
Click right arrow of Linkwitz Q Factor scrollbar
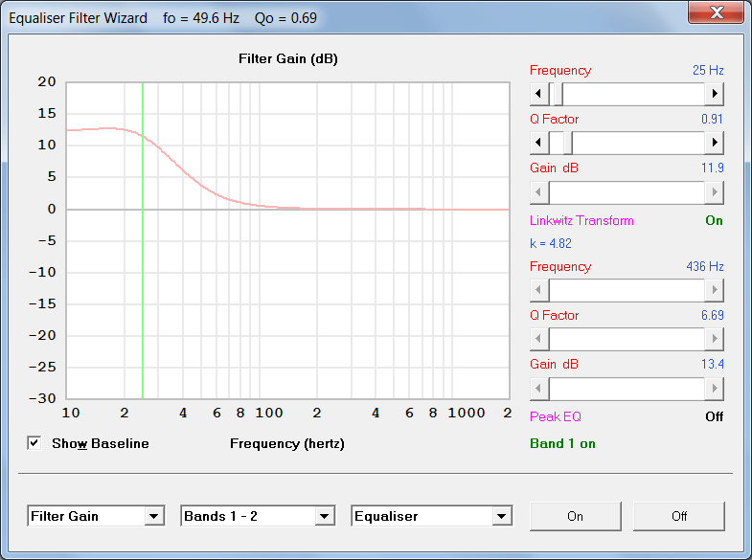click(714, 143)
